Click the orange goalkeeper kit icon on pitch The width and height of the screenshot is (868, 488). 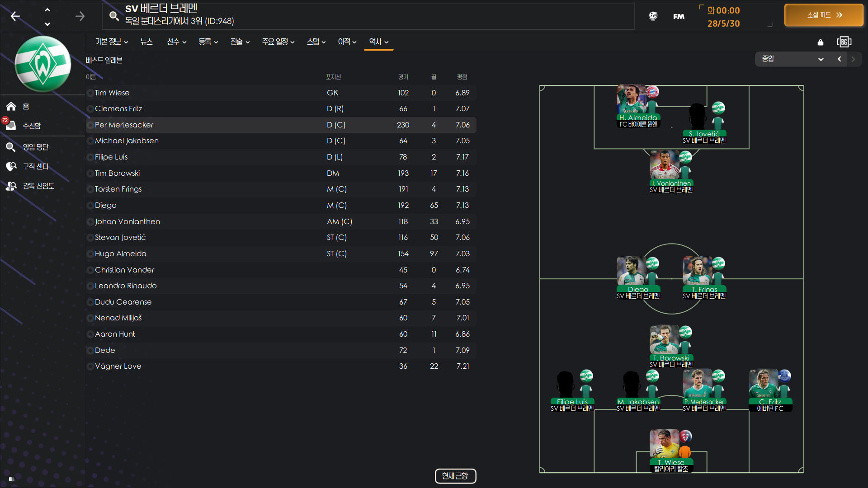tap(685, 451)
